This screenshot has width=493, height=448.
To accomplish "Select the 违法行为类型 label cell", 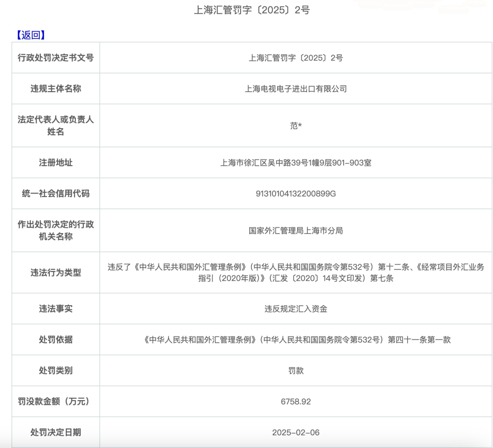I will point(56,272).
